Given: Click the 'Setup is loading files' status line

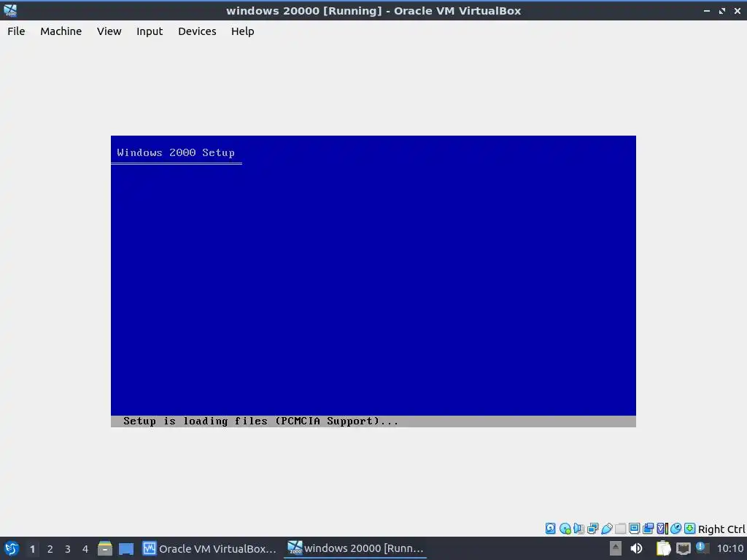Looking at the screenshot, I should 260,421.
